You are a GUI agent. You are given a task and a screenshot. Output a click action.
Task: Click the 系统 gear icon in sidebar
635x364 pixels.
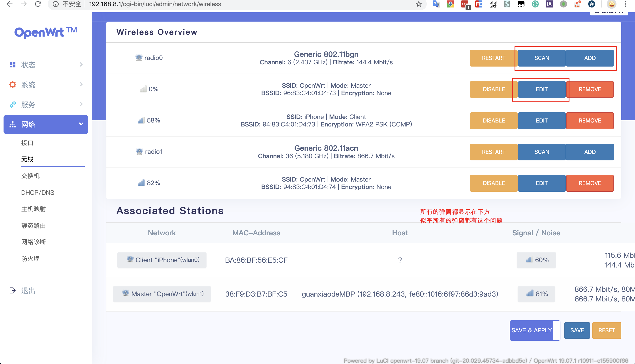tap(13, 85)
